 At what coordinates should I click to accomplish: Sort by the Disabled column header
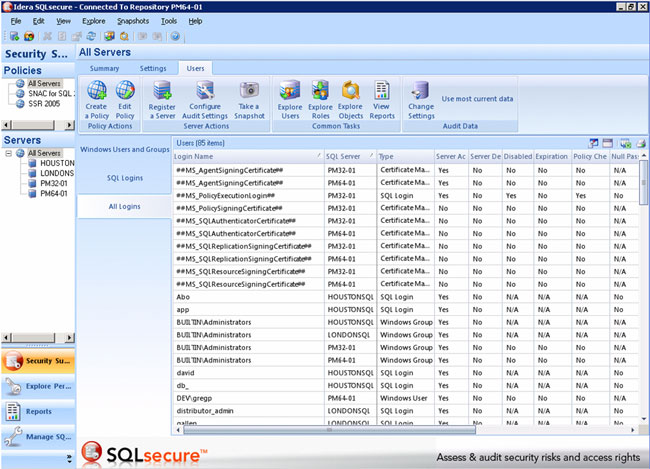(x=518, y=156)
